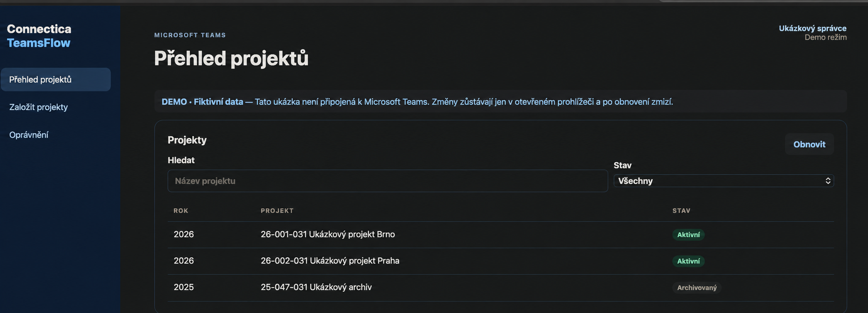This screenshot has height=313, width=868.
Task: Select row 26-002-031 Ukázkový projekt Praha
Action: point(501,261)
